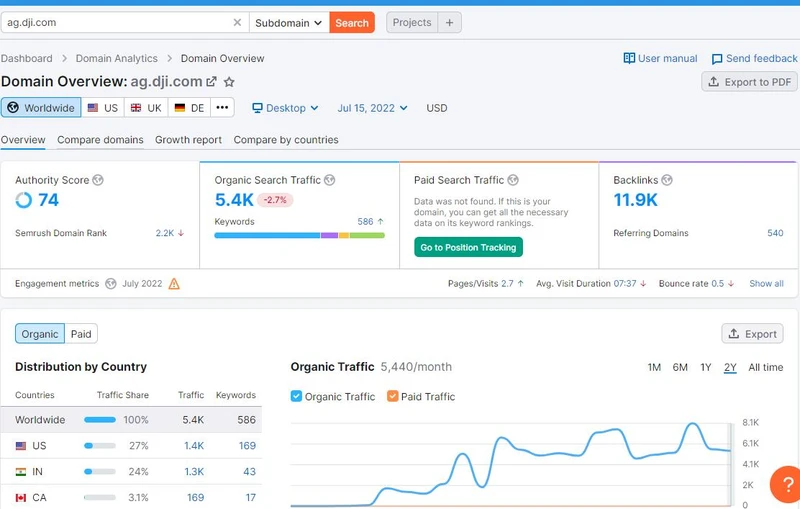This screenshot has height=509, width=800.
Task: Select the Worldwide region tab
Action: 41,108
